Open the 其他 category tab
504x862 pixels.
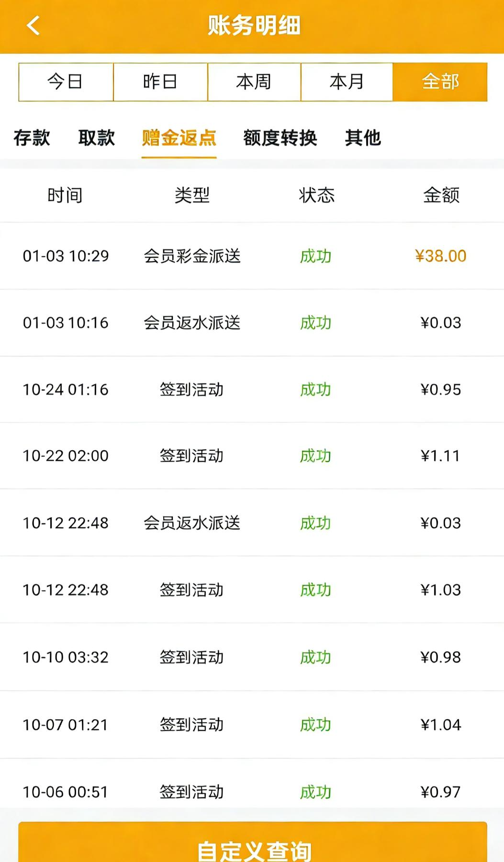click(x=363, y=138)
